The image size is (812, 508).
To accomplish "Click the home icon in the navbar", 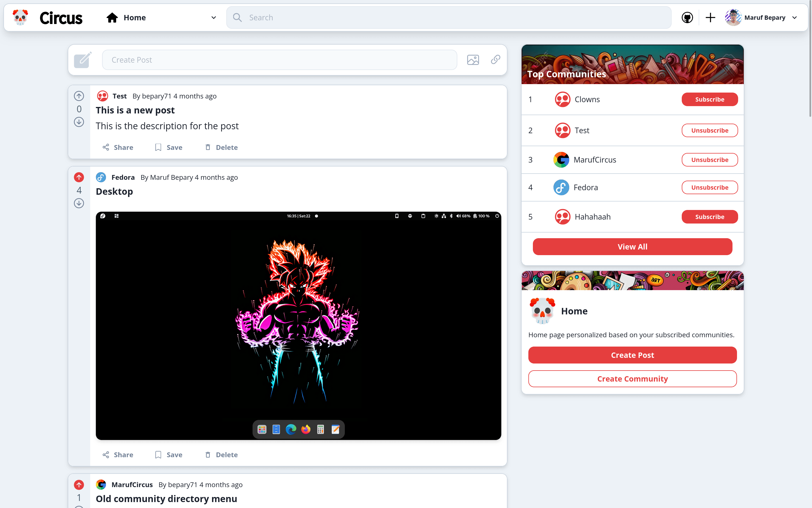I will pyautogui.click(x=112, y=17).
